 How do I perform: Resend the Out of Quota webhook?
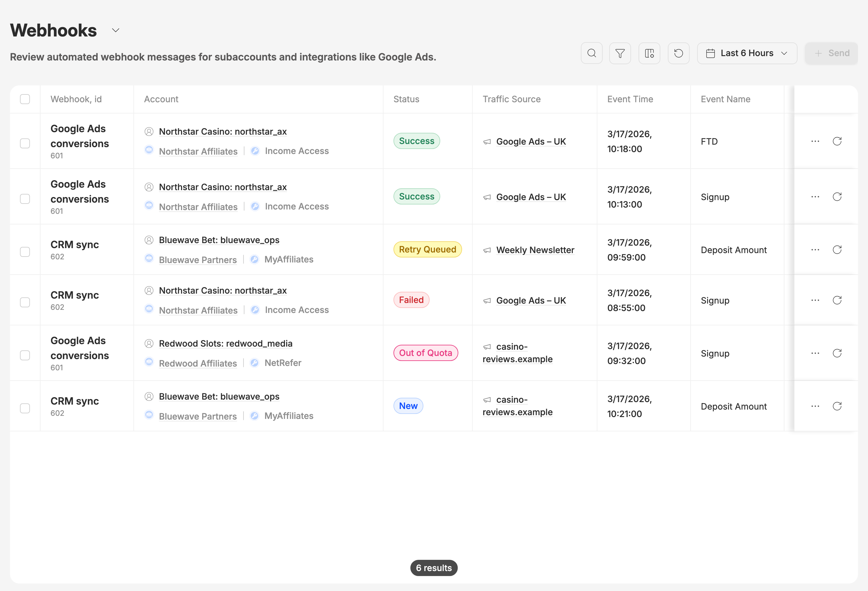tap(837, 353)
